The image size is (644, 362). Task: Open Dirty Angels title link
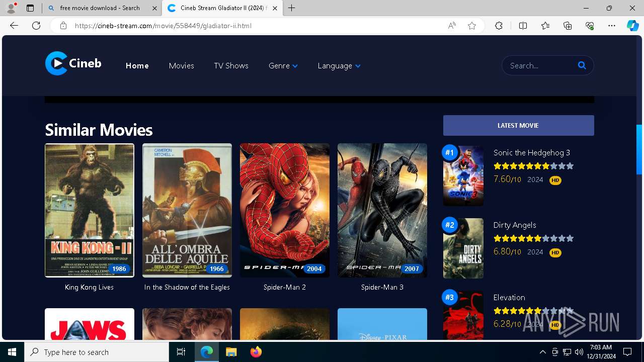[515, 225]
